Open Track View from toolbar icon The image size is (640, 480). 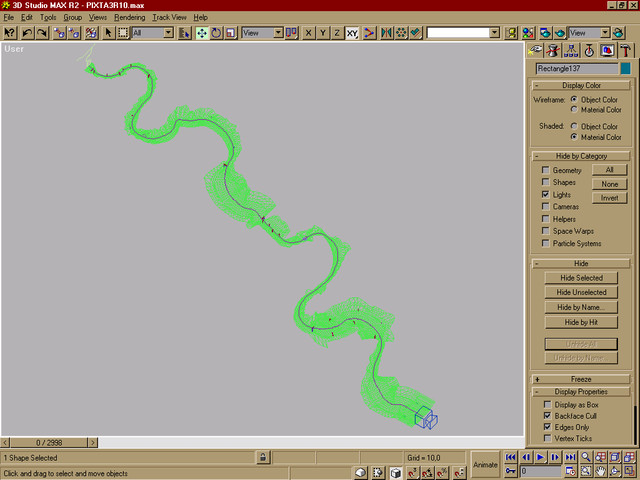click(511, 33)
